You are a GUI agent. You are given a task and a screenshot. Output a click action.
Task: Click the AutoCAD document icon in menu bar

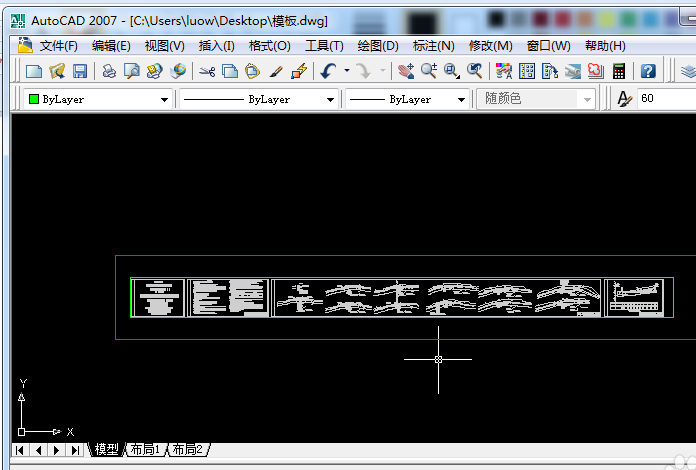point(25,45)
